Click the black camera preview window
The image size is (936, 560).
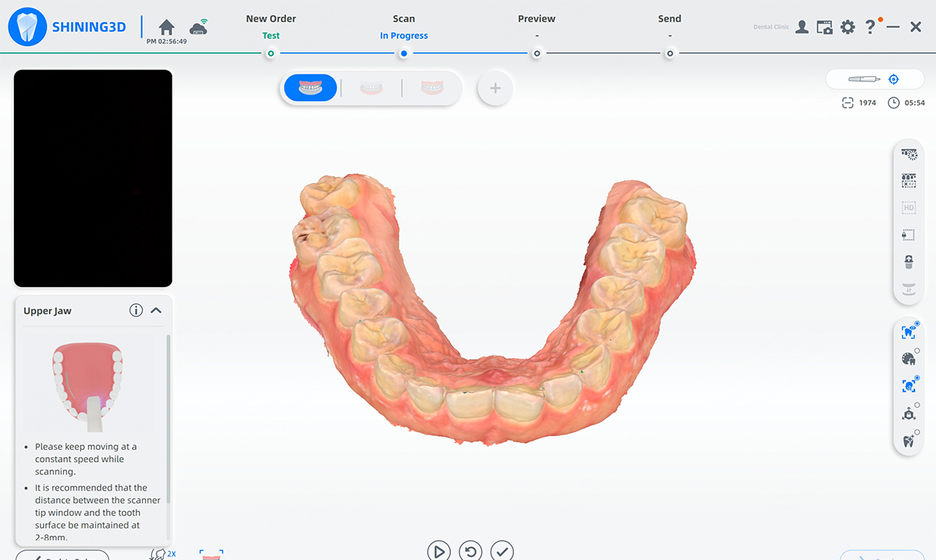93,179
